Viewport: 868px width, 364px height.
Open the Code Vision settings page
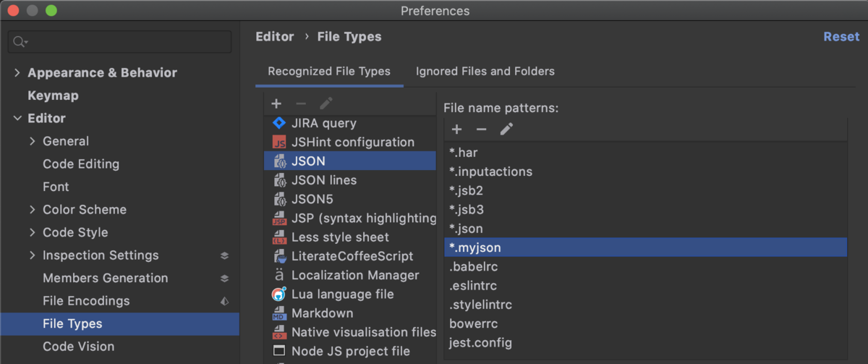tap(78, 347)
